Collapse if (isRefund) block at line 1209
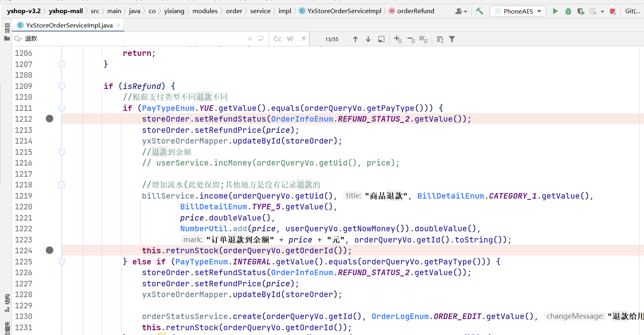This screenshot has height=335, width=644. click(x=62, y=86)
